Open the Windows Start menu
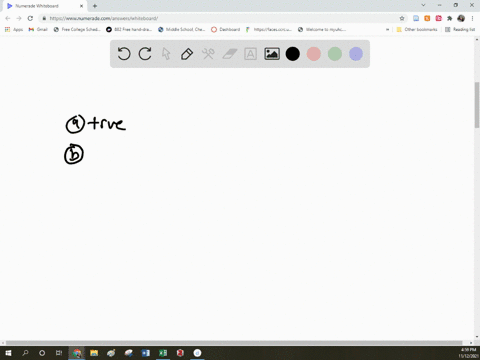The image size is (480, 360). [8, 353]
